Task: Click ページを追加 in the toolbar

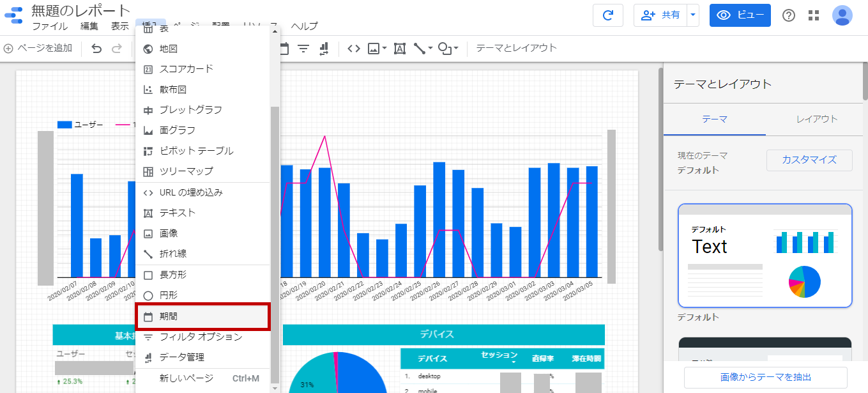Action: (38, 48)
